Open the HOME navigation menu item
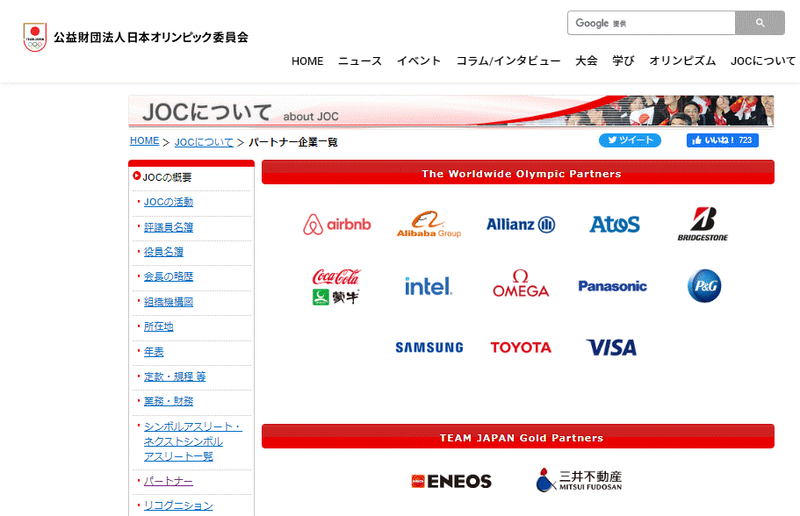 [307, 61]
